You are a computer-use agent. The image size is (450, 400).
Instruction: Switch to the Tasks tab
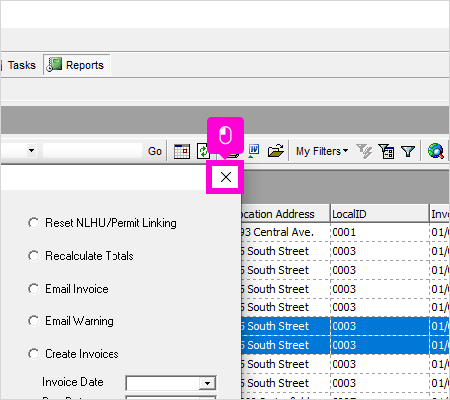[22, 65]
